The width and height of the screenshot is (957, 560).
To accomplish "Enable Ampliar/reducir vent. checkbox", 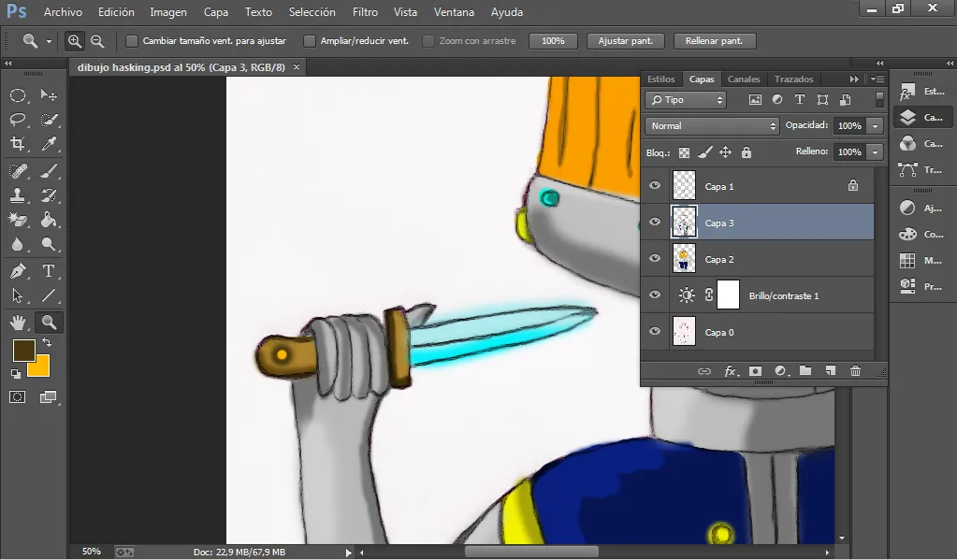I will [x=310, y=41].
